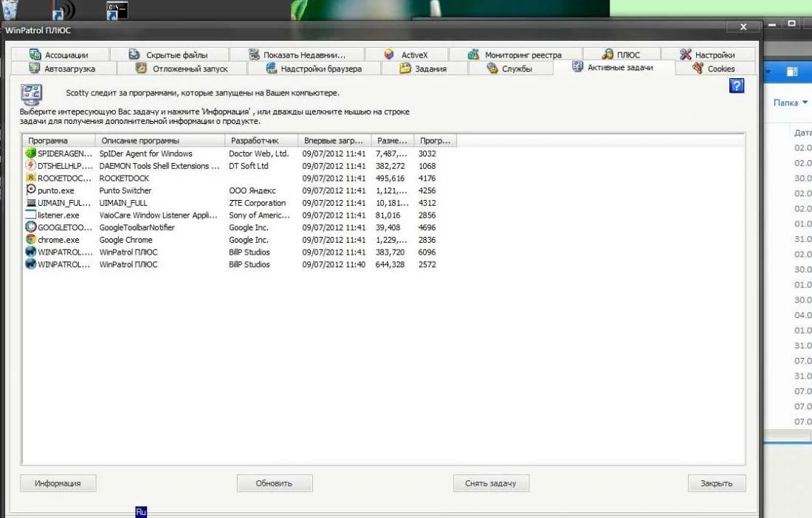Click the Обновить button
This screenshot has width=812, height=518.
[275, 483]
